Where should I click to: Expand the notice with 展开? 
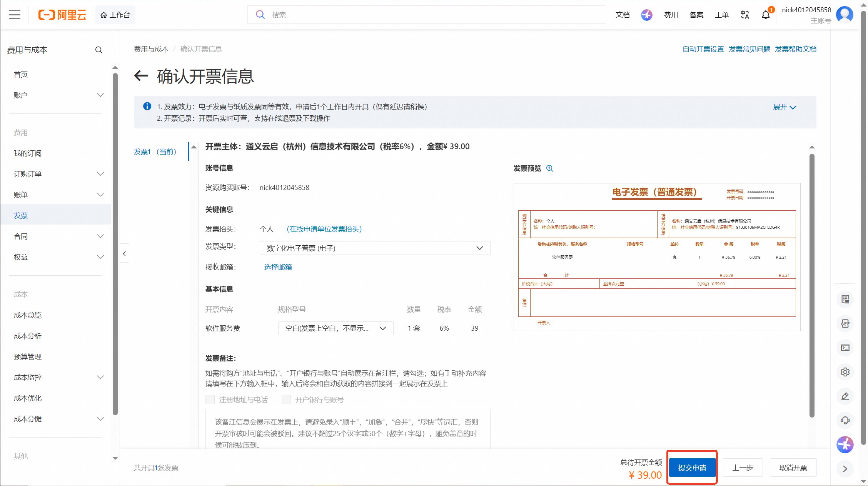tap(784, 107)
